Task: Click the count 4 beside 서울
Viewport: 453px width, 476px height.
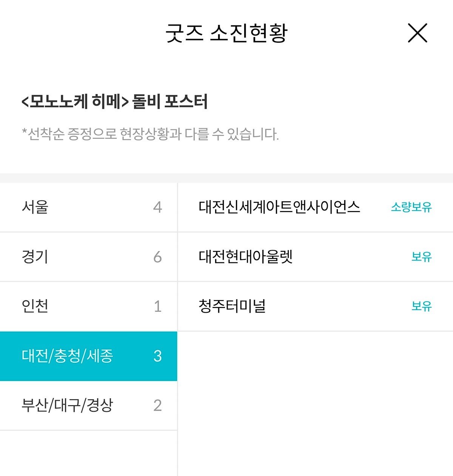Action: point(157,207)
